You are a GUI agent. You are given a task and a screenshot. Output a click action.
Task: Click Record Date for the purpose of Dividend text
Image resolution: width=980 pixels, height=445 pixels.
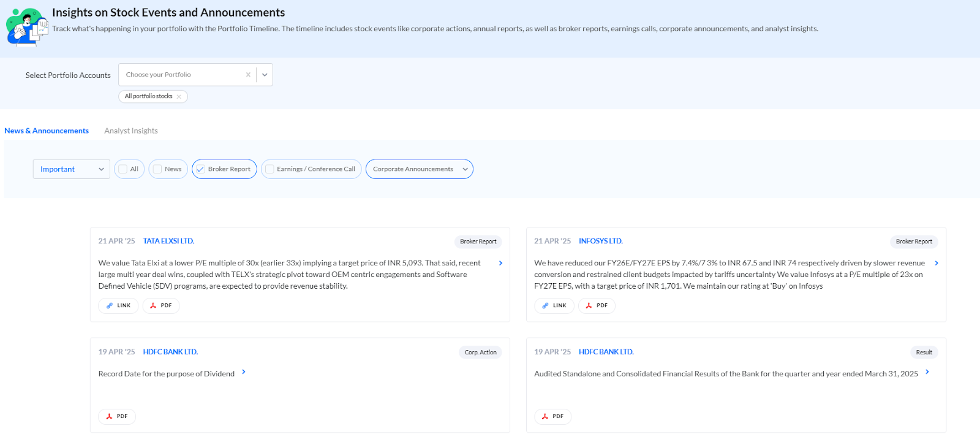(x=167, y=374)
